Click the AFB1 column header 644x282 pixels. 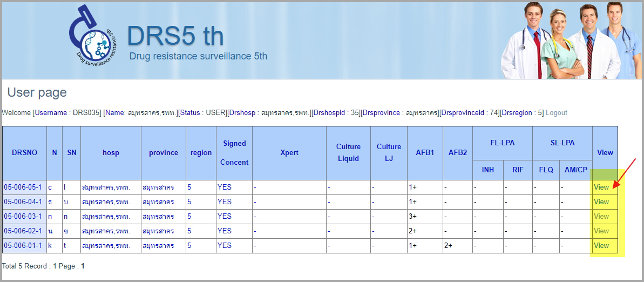click(x=425, y=153)
